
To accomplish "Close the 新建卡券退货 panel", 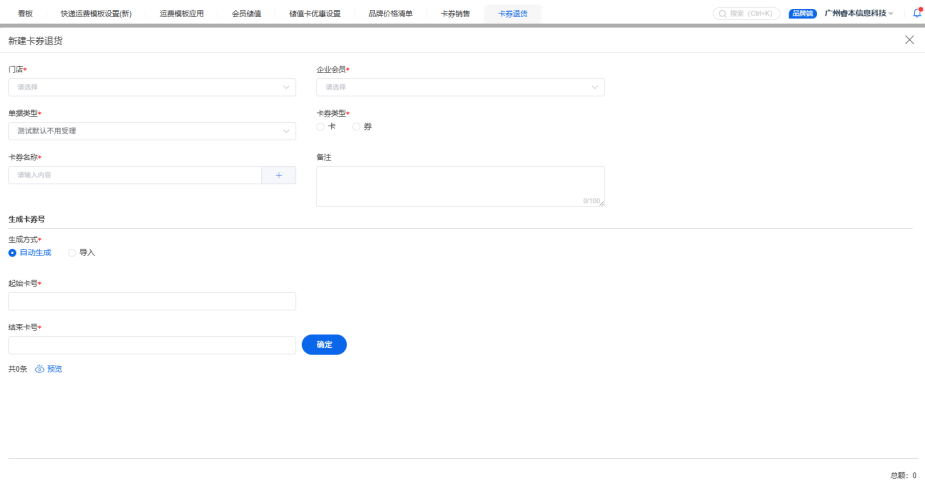I will pyautogui.click(x=909, y=39).
